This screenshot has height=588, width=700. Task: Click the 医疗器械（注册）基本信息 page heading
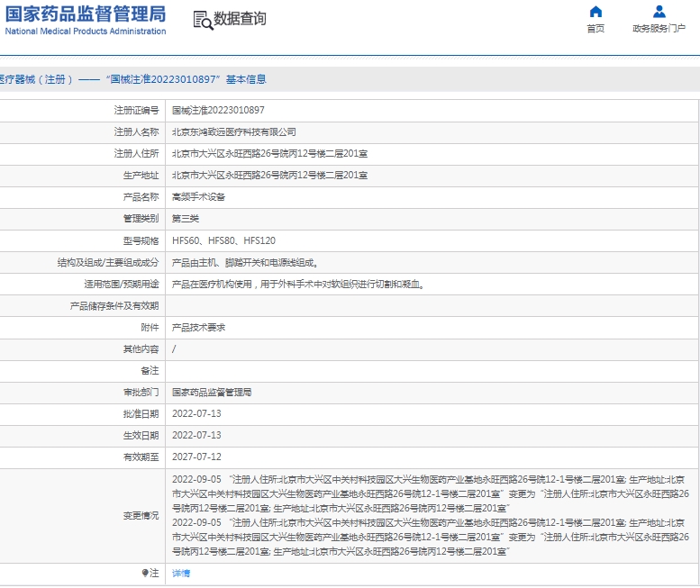[x=132, y=79]
